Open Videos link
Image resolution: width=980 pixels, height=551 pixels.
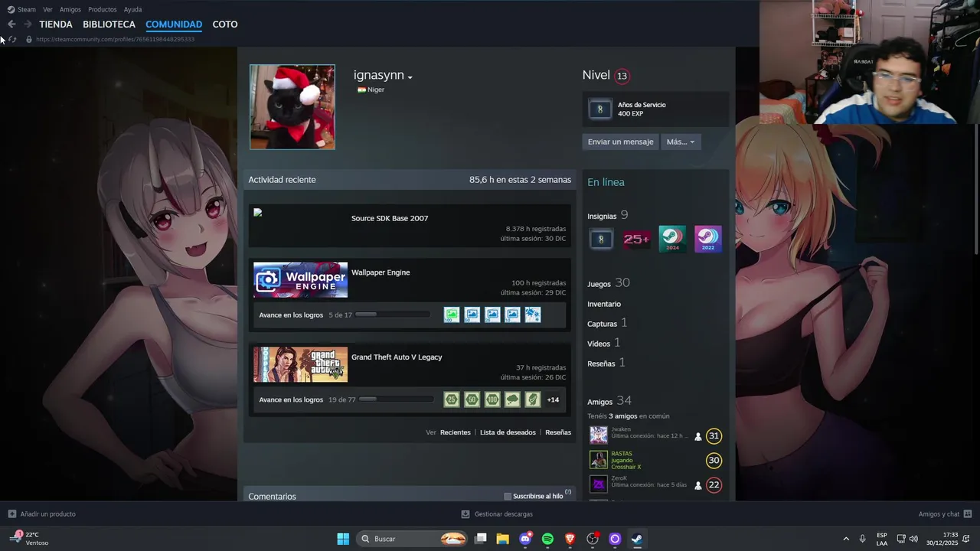tap(604, 343)
